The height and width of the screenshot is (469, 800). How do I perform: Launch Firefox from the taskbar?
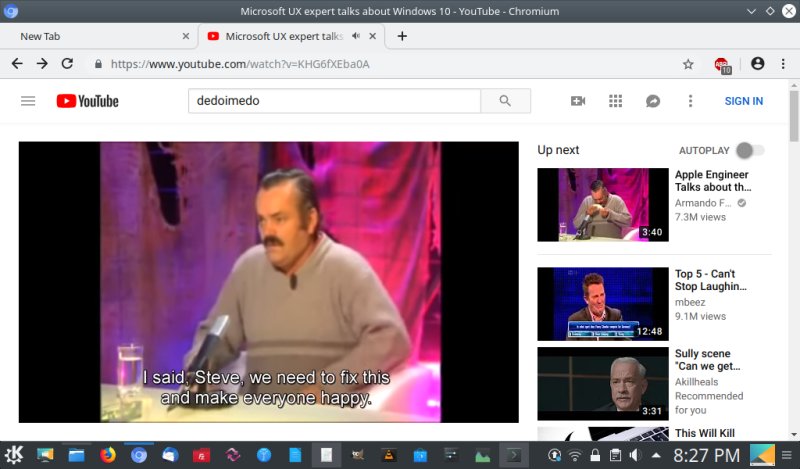point(107,455)
